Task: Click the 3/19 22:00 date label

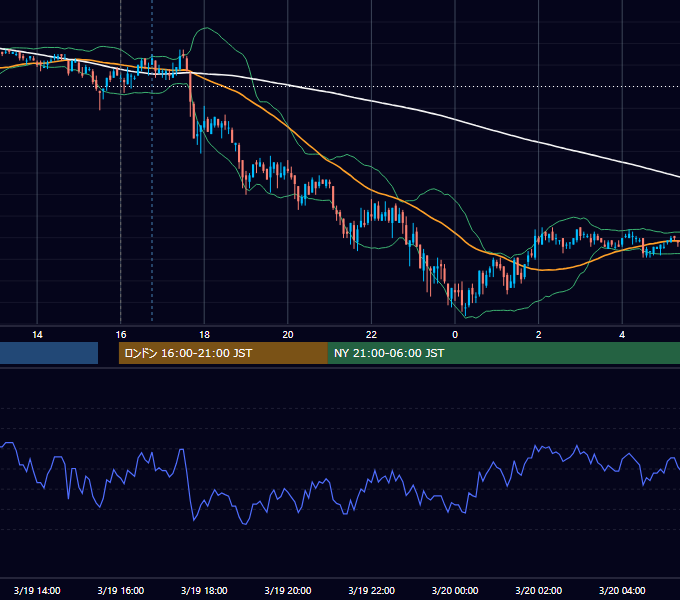Action: (372, 590)
